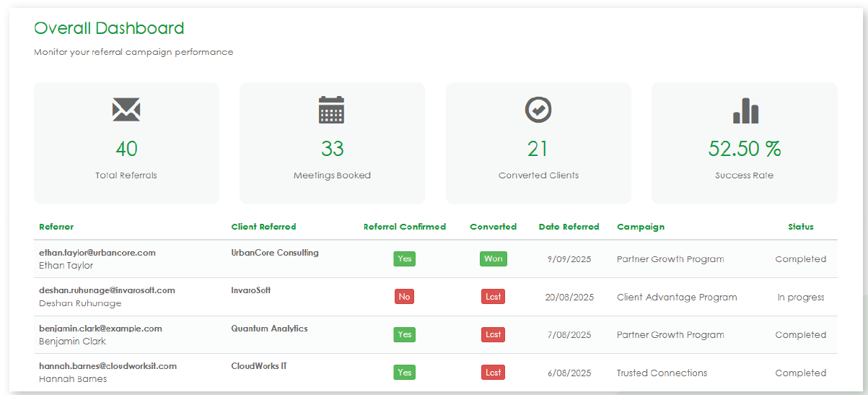This screenshot has width=868, height=395.
Task: Click the Yes badge in Hannah Barnes row
Action: [x=404, y=373]
